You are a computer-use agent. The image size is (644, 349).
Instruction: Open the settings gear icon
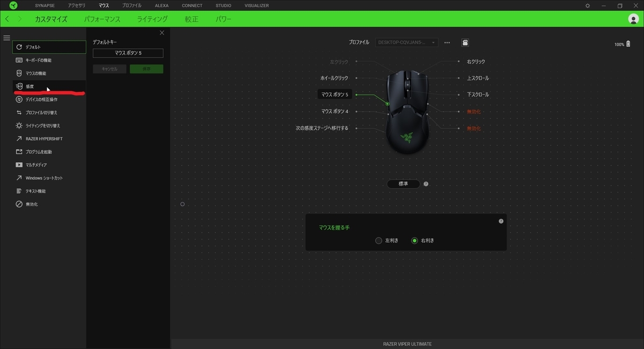(x=588, y=5)
